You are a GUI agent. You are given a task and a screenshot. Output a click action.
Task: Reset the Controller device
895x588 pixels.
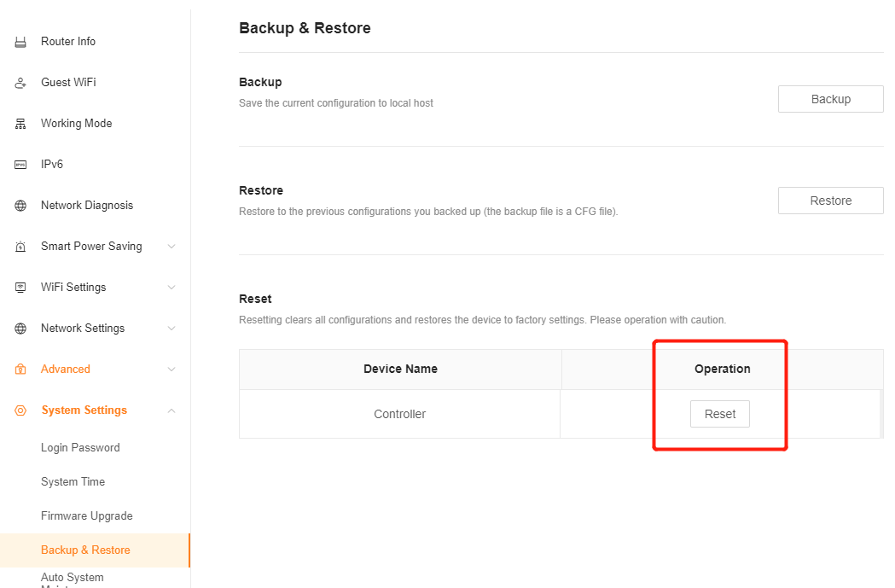tap(719, 414)
